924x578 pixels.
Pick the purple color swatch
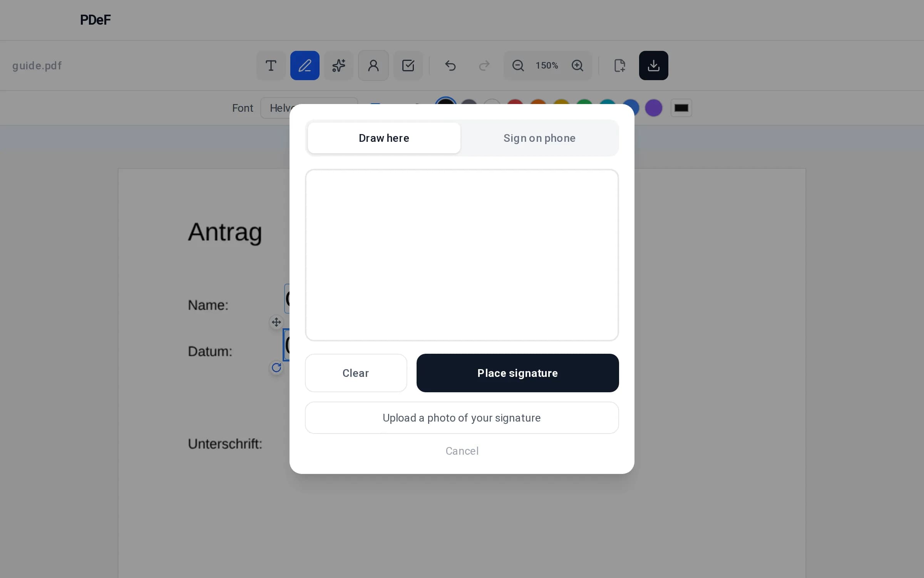pyautogui.click(x=653, y=108)
